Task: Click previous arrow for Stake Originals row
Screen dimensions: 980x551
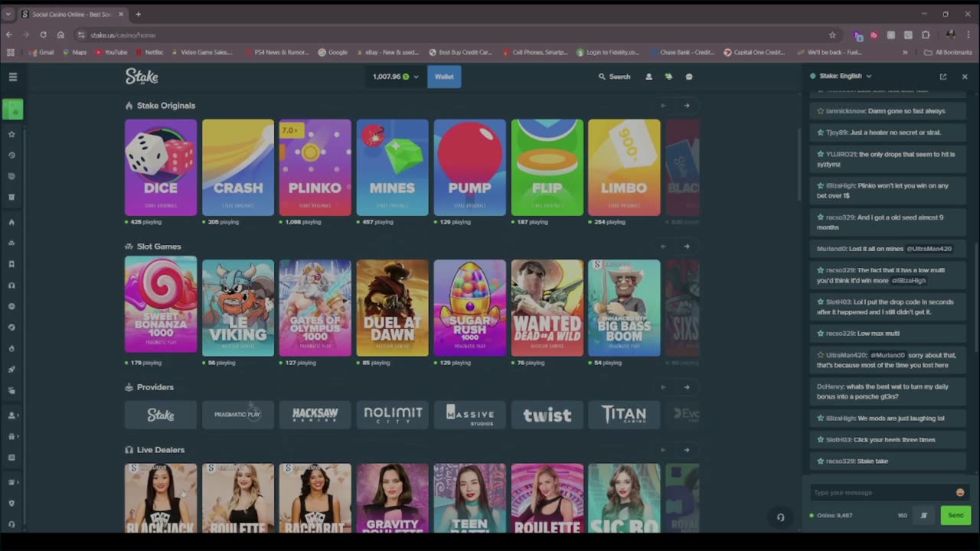Action: click(663, 106)
